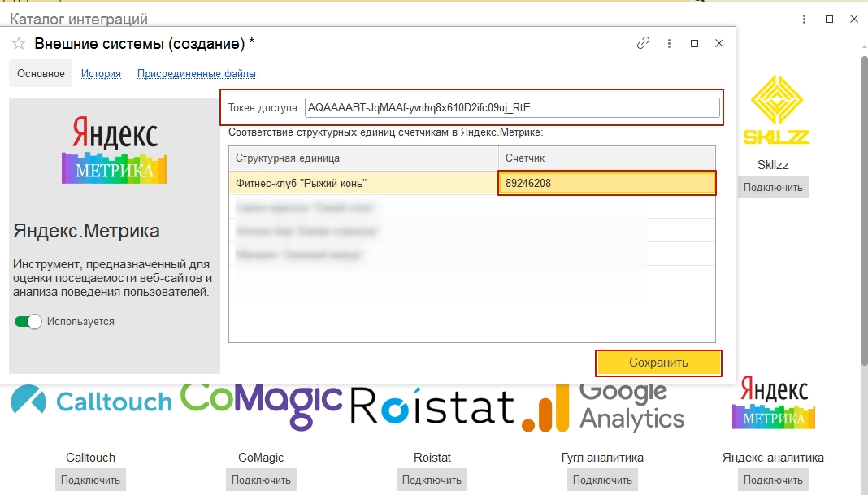Click the Skllzz label in catalog
Screen dimensions: 868x495
[773, 165]
